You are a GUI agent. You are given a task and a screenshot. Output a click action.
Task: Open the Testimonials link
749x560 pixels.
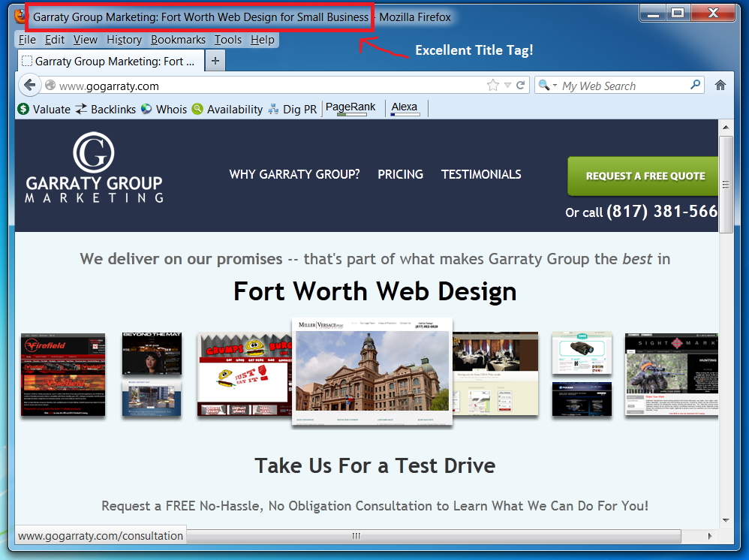(x=481, y=174)
